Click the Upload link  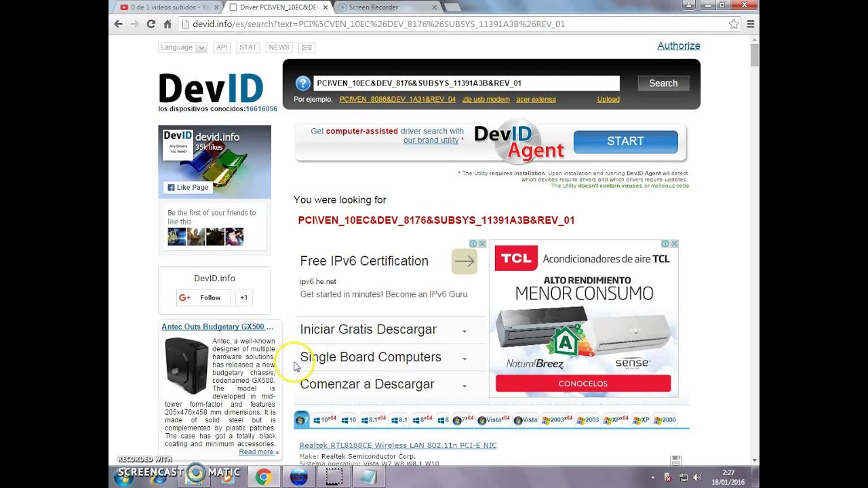point(608,99)
